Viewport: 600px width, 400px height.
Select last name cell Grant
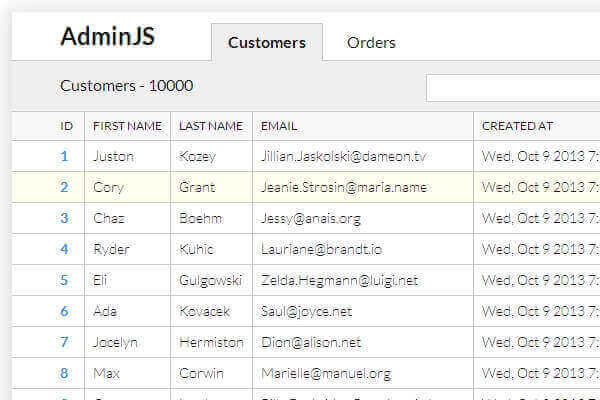click(197, 187)
